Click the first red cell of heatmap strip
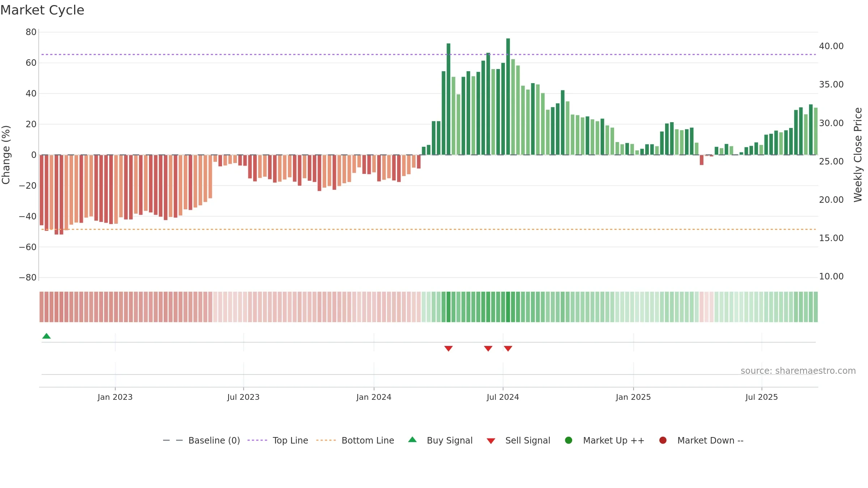 (x=42, y=307)
